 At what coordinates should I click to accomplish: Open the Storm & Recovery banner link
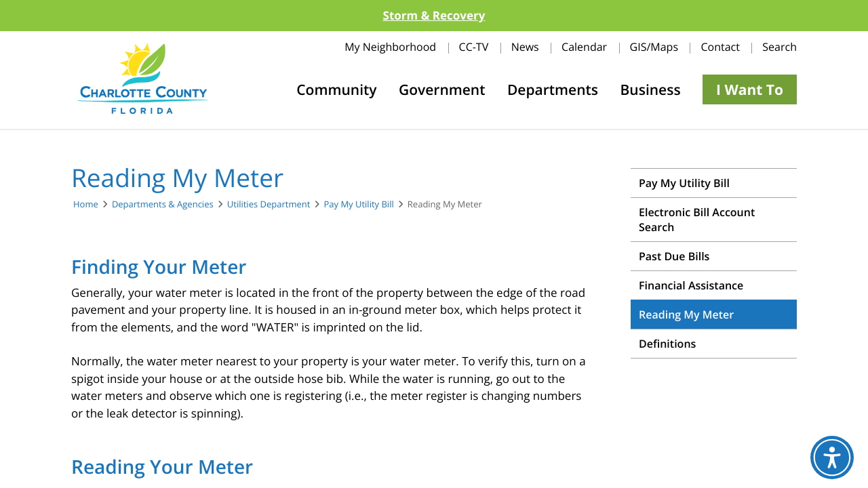coord(433,15)
